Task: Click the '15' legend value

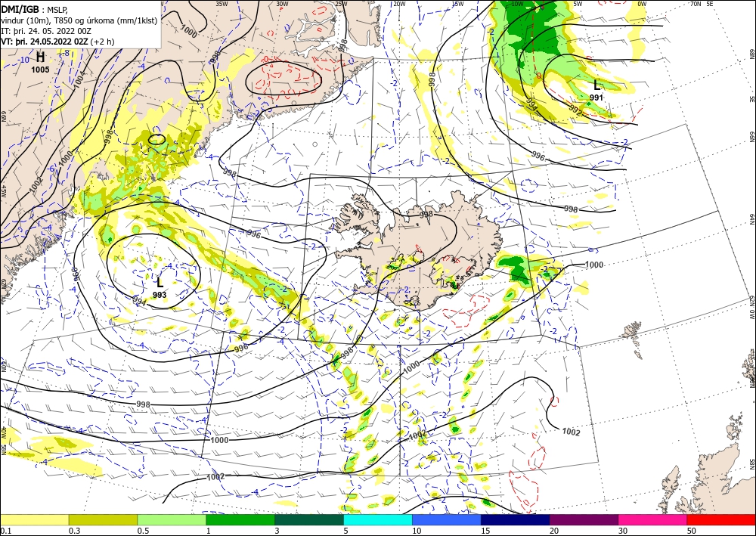Action: coord(485,531)
